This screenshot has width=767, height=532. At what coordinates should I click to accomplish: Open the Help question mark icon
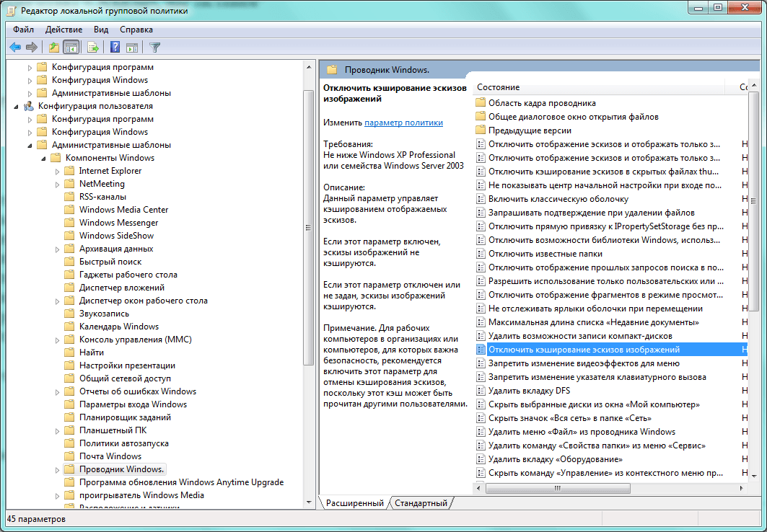[115, 48]
